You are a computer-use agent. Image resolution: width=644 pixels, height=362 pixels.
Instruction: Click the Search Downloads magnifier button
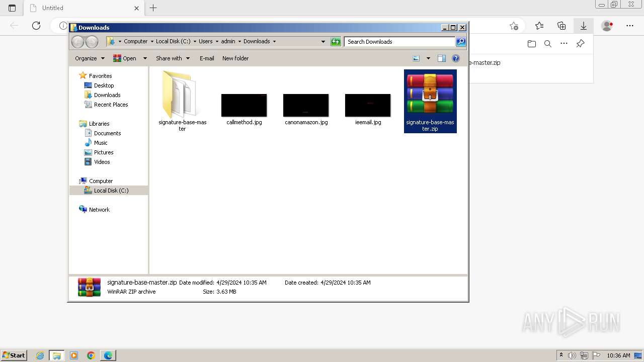(461, 42)
